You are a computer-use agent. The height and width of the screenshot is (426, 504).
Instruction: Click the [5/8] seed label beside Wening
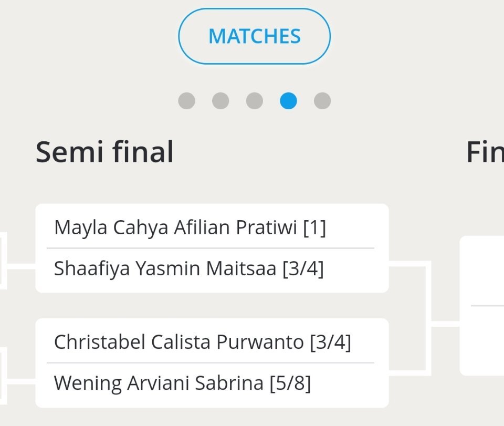pos(290,383)
